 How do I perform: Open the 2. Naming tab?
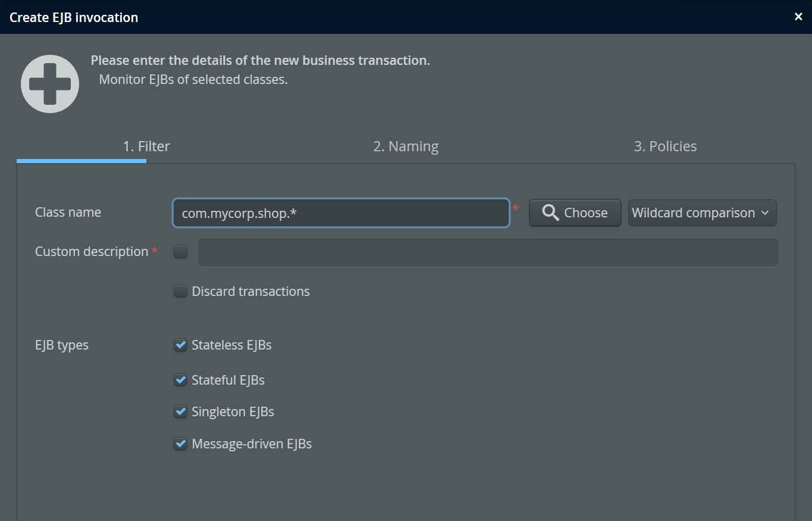click(x=406, y=146)
